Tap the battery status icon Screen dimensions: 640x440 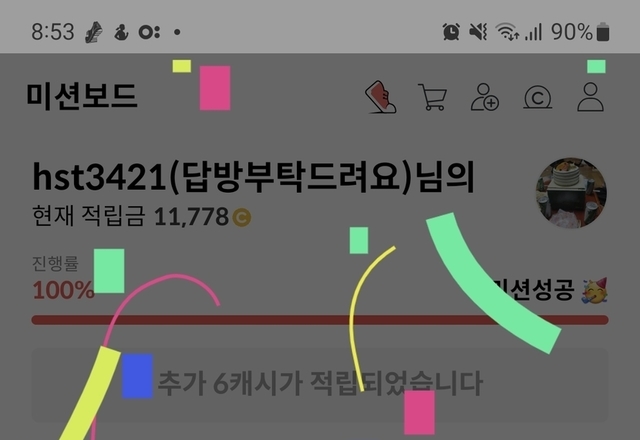(603, 32)
